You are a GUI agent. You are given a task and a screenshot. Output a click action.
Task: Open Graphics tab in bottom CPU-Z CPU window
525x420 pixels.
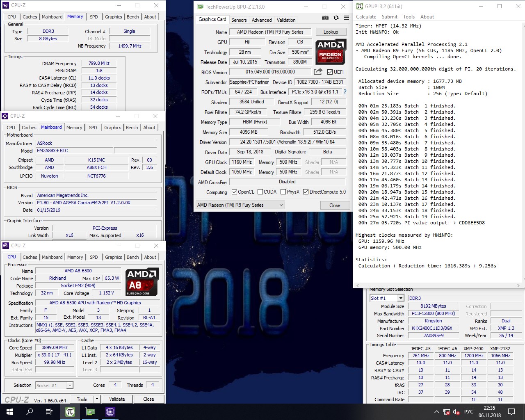click(x=114, y=257)
